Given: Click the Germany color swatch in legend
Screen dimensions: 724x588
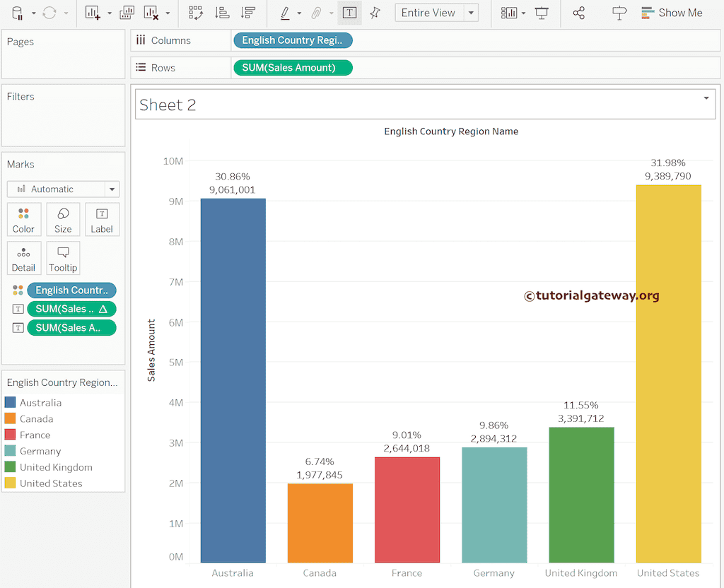Looking at the screenshot, I should click(x=11, y=451).
